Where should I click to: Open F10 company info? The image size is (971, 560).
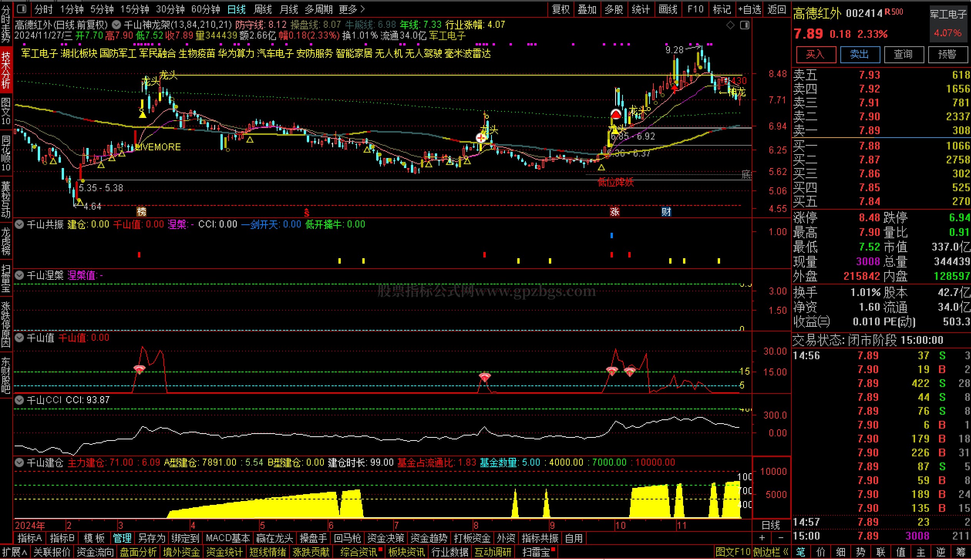(x=695, y=9)
